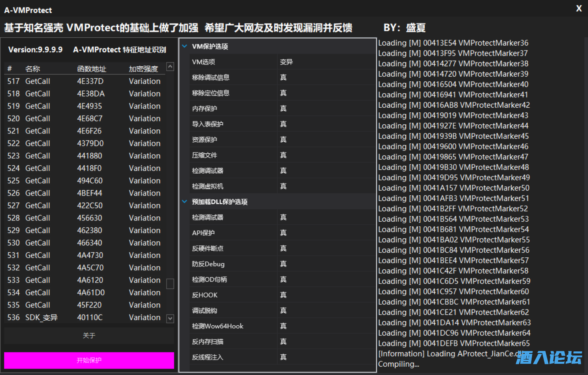Select row 525 GetCall 494C60
Screen dimensions: 588x375
[85, 181]
